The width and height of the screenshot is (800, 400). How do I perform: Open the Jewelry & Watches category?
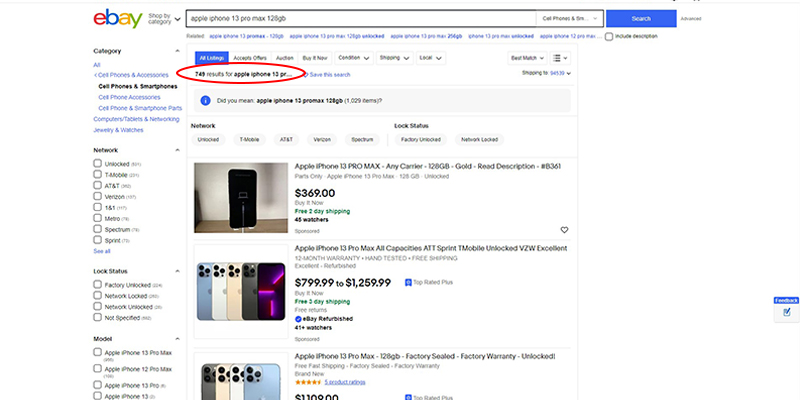pyautogui.click(x=118, y=130)
